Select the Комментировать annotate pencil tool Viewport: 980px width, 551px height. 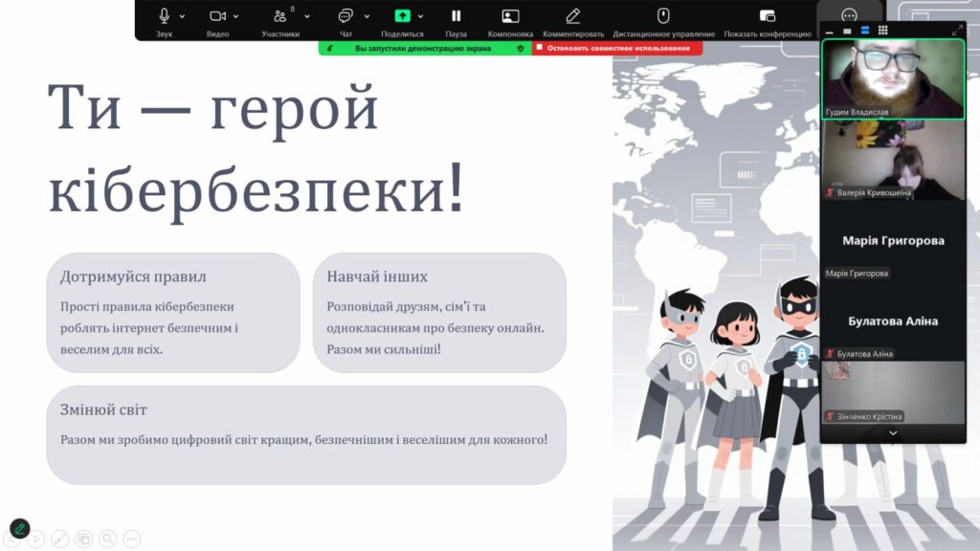click(573, 15)
